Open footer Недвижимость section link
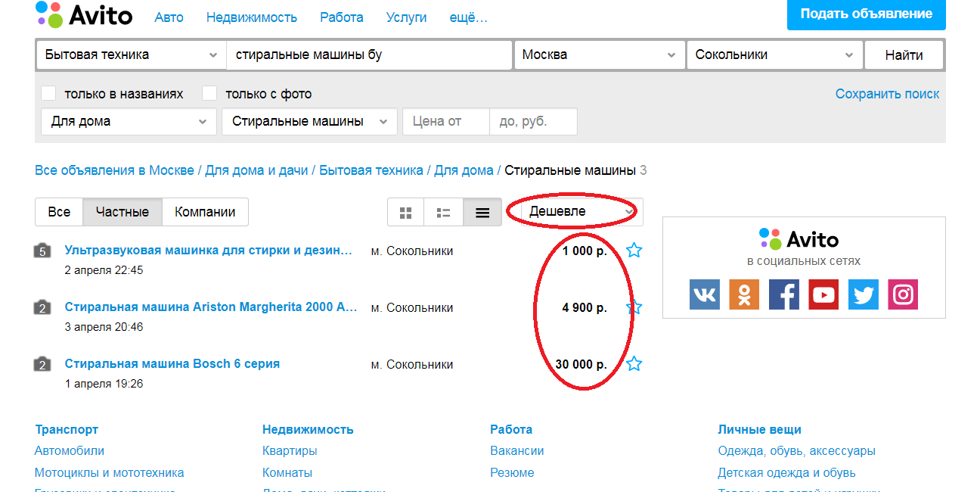 point(308,429)
